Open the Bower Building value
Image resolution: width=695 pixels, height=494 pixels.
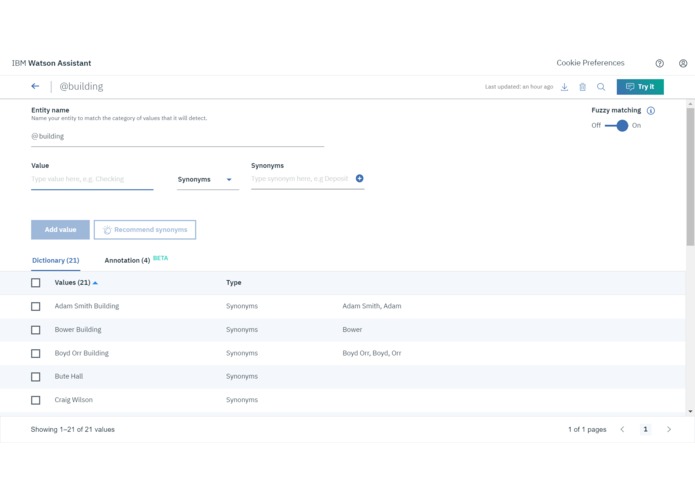[x=78, y=330]
